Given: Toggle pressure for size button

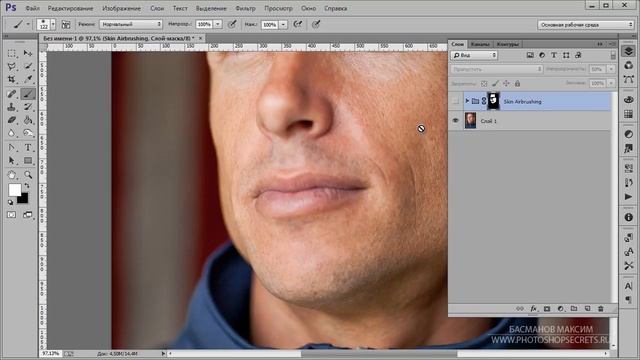Looking at the screenshot, I should click(x=316, y=24).
